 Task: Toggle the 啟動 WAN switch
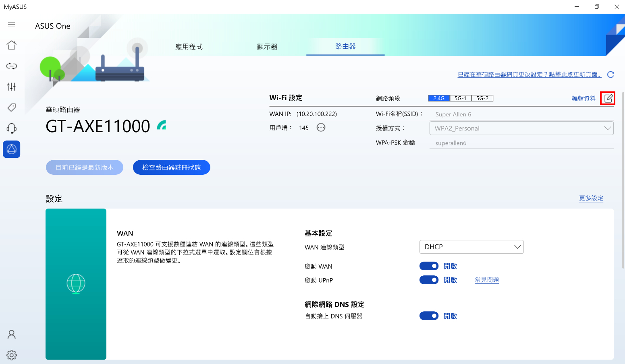[x=429, y=266]
